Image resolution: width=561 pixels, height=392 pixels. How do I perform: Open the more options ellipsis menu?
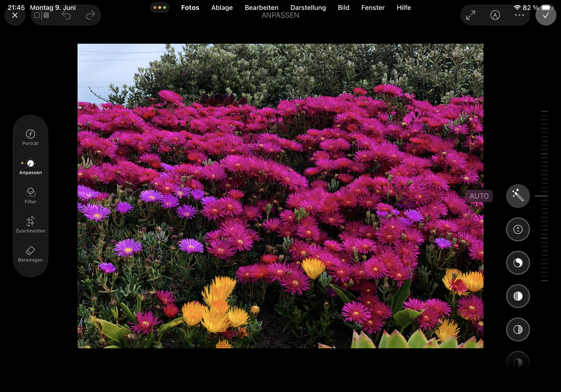pos(519,16)
